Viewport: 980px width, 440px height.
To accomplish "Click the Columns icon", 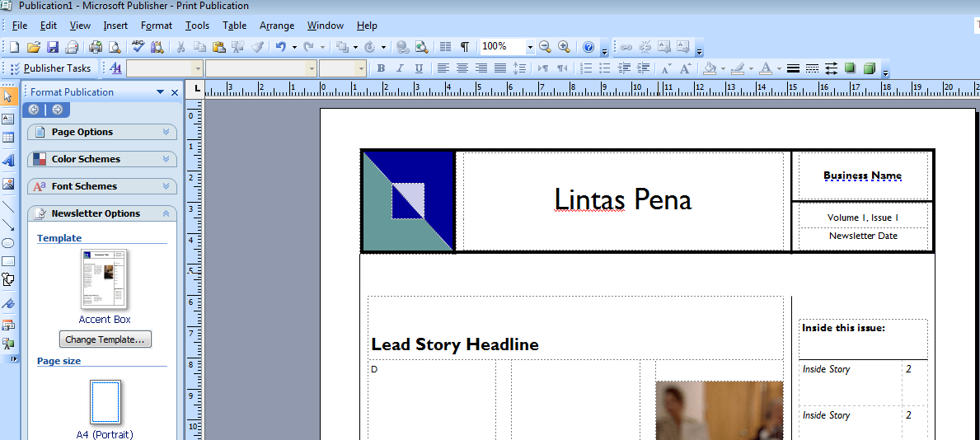I will pyautogui.click(x=446, y=47).
